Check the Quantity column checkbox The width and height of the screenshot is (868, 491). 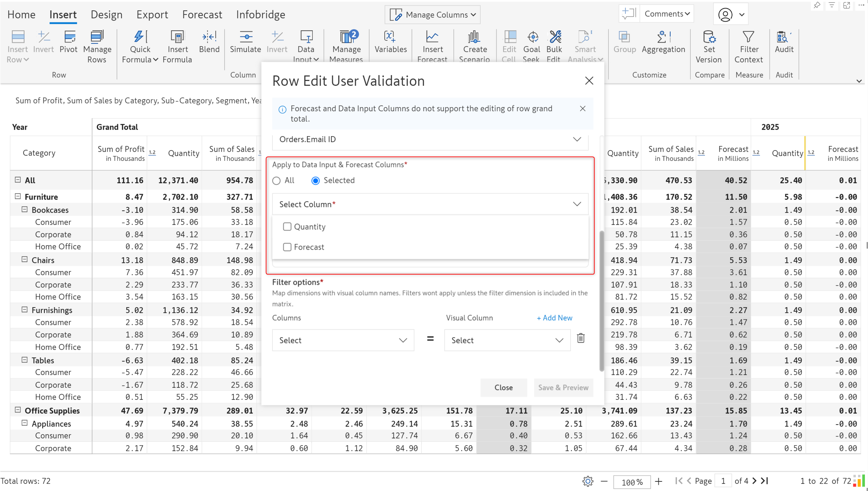pyautogui.click(x=287, y=227)
